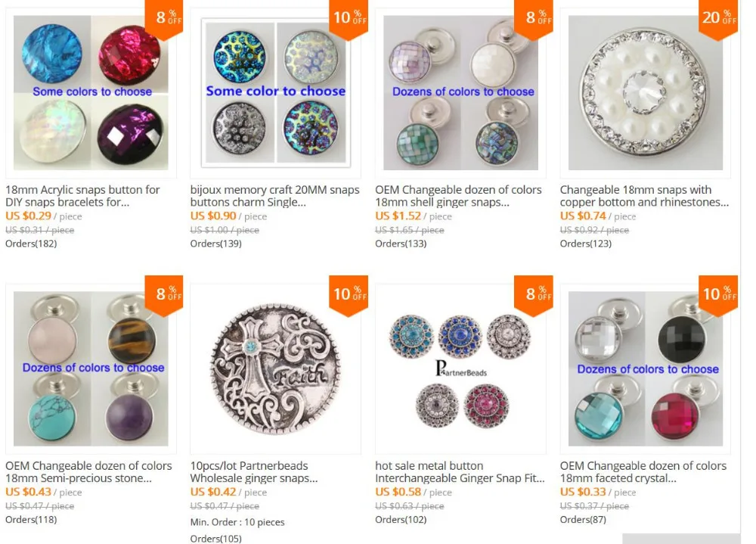Screen dimensions: 756x544
Task: Open '10pcs/lot Partnerbeads Wholesale ginger snaps' link
Action: pos(254,472)
